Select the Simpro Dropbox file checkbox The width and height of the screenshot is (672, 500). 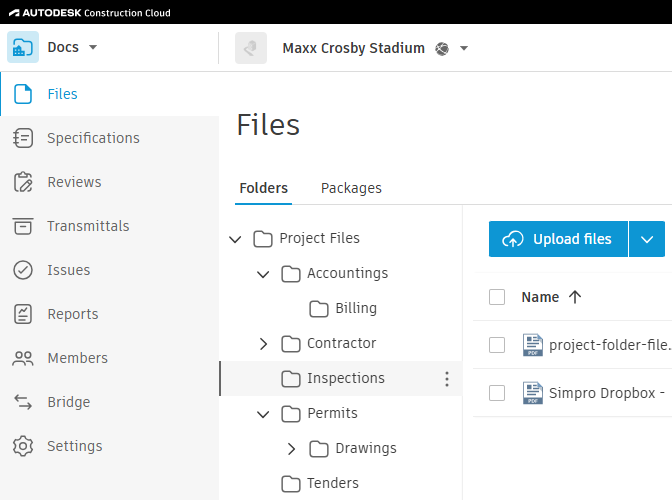tap(497, 393)
